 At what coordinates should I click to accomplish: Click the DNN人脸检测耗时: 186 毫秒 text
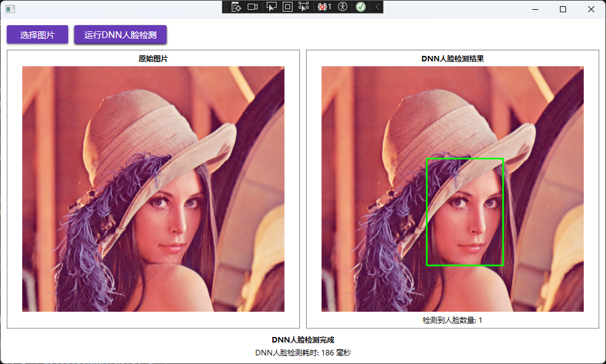pyautogui.click(x=303, y=352)
